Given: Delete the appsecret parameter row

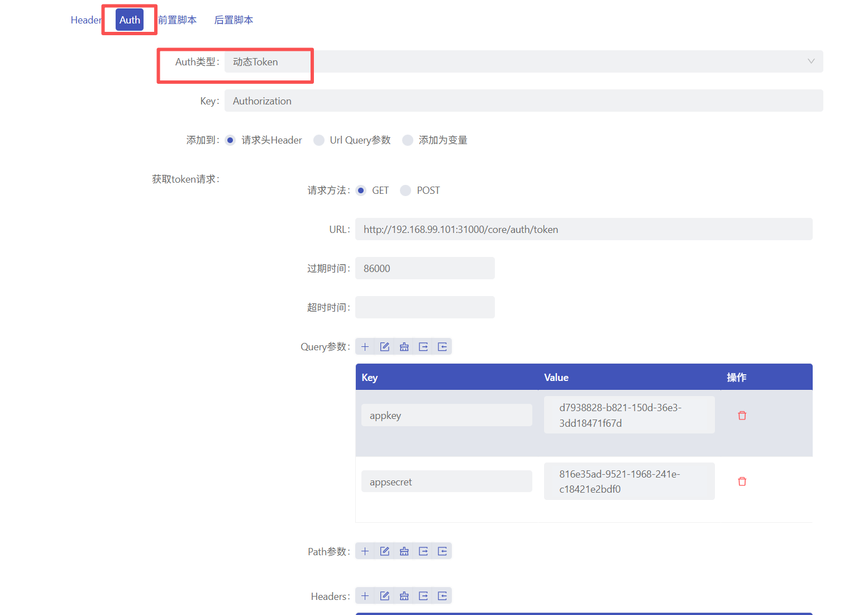Looking at the screenshot, I should [x=742, y=481].
